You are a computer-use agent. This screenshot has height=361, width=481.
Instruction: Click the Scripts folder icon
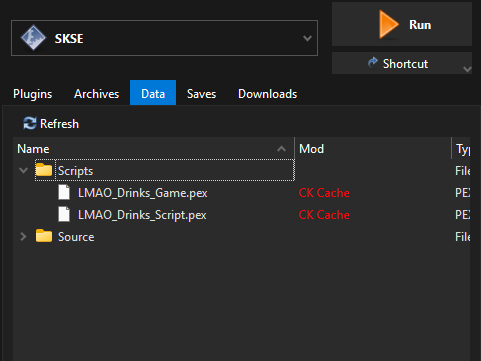pos(44,170)
